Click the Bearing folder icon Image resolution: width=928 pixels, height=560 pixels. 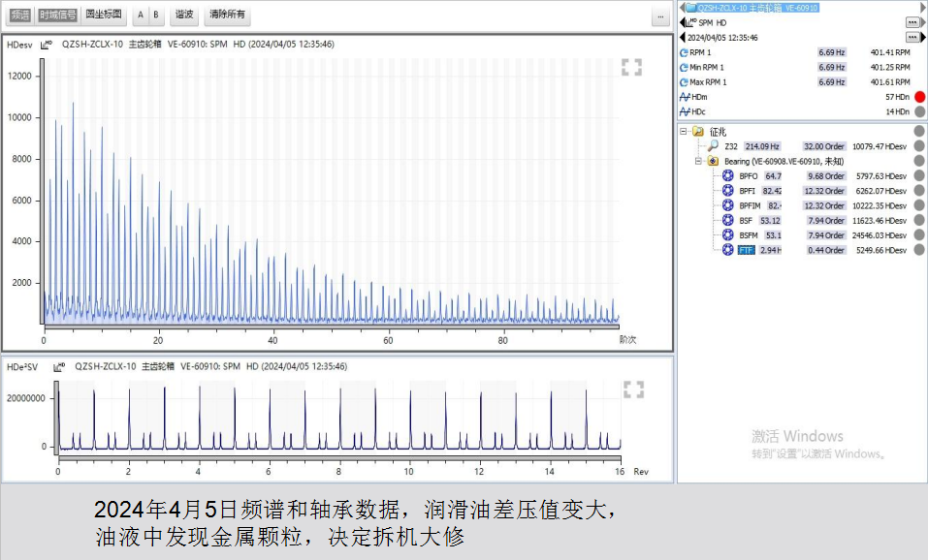pyautogui.click(x=714, y=162)
